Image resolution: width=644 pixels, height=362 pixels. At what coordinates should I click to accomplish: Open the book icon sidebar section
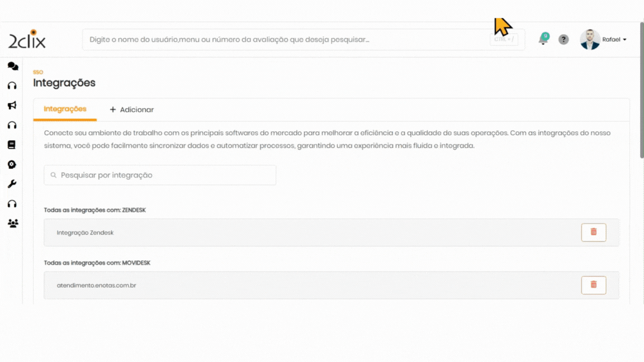(12, 145)
